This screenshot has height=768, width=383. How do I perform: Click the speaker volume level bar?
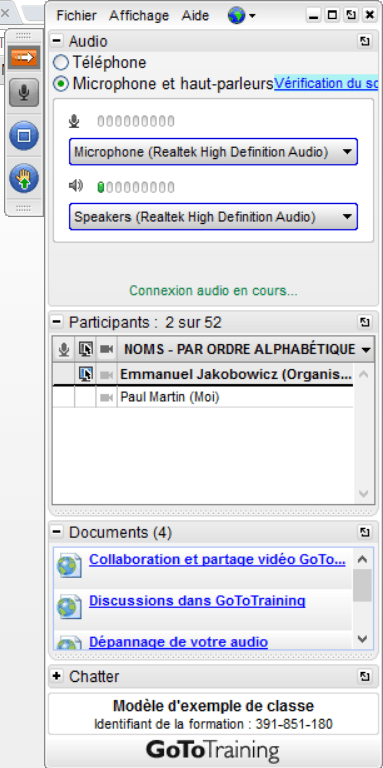[x=136, y=187]
